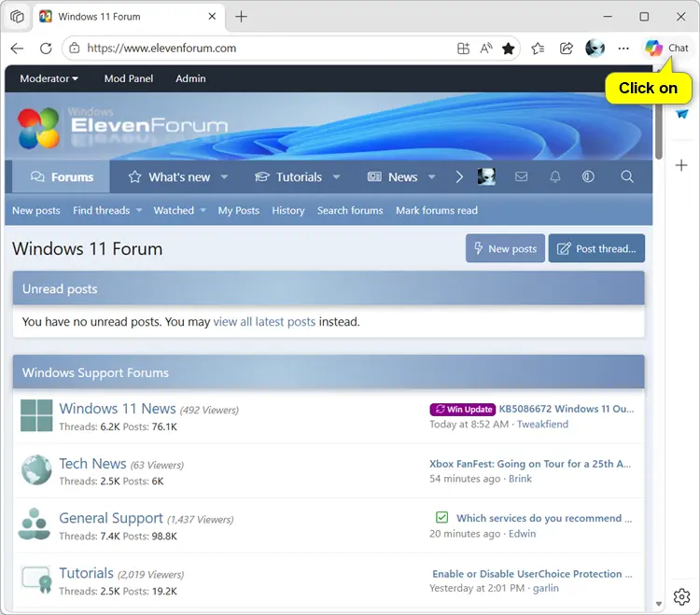Toggle the forum style variation icon
This screenshot has width=700, height=615.
coord(588,176)
